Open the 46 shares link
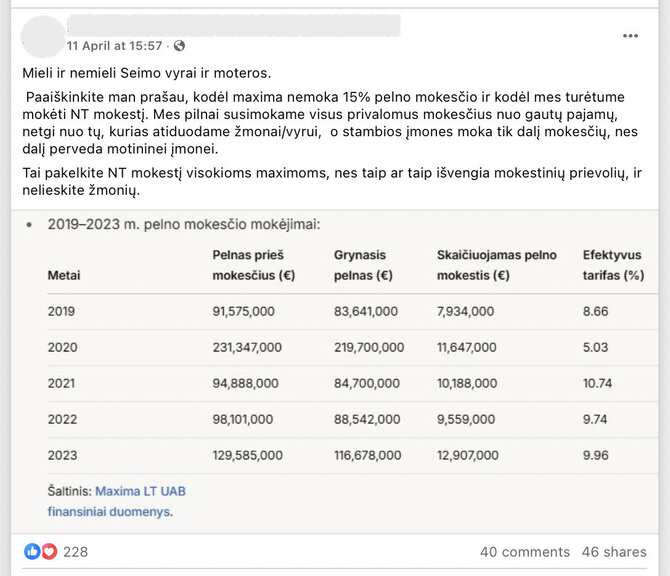670x576 pixels. point(614,552)
